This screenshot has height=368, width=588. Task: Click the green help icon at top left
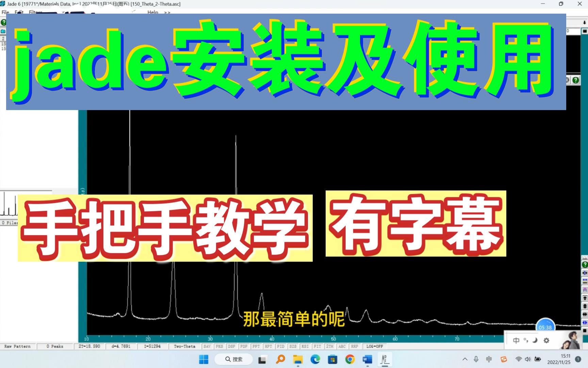tap(3, 22)
